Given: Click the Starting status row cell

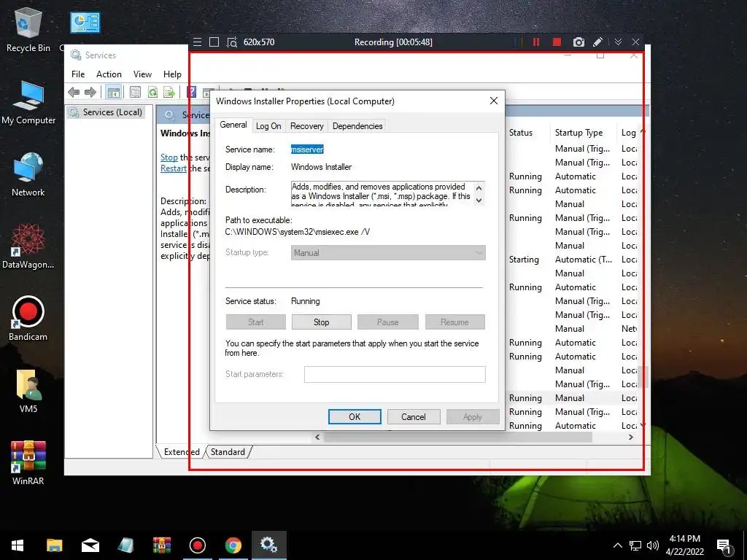Looking at the screenshot, I should [524, 260].
